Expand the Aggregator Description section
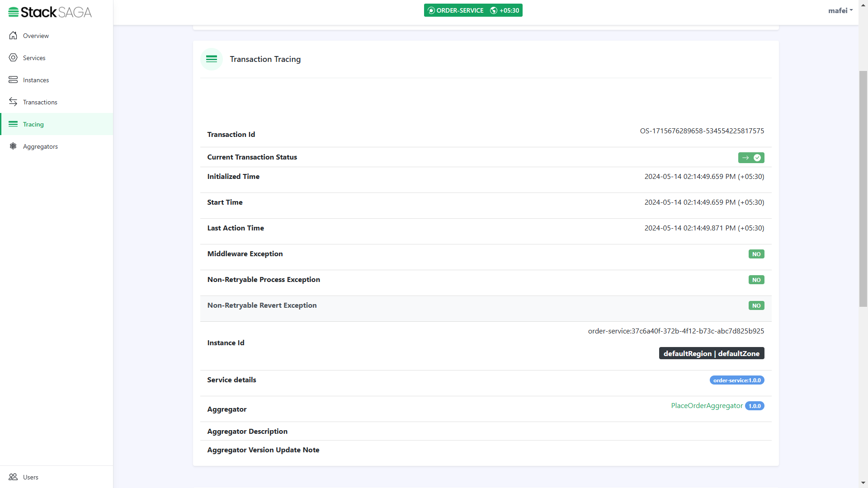Image resolution: width=868 pixels, height=488 pixels. point(247,431)
